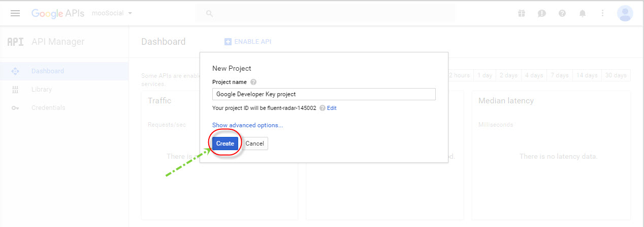Viewport: 644px width, 227px height.
Task: Click the Project name text field
Action: [x=324, y=94]
